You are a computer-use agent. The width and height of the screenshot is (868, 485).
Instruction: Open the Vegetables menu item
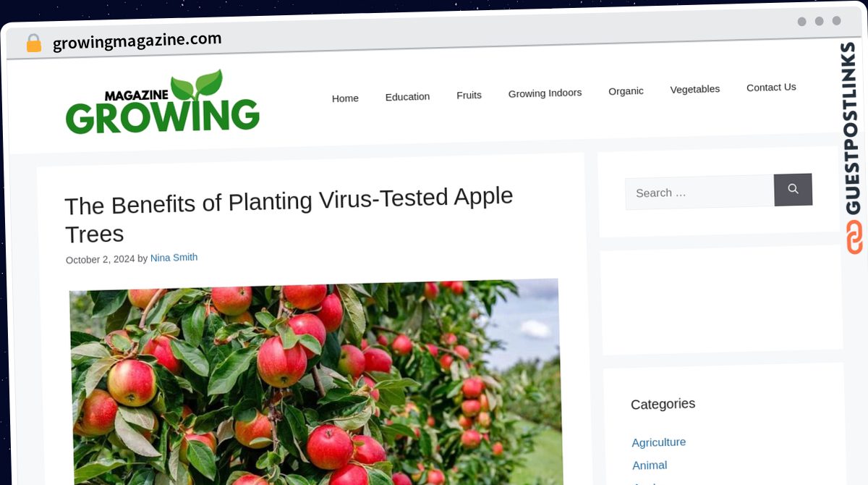[x=694, y=89]
